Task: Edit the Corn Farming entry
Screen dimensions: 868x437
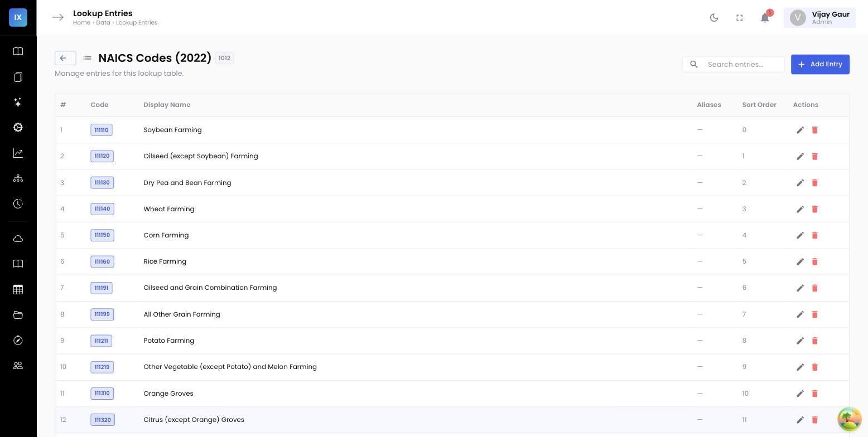Action: [800, 235]
